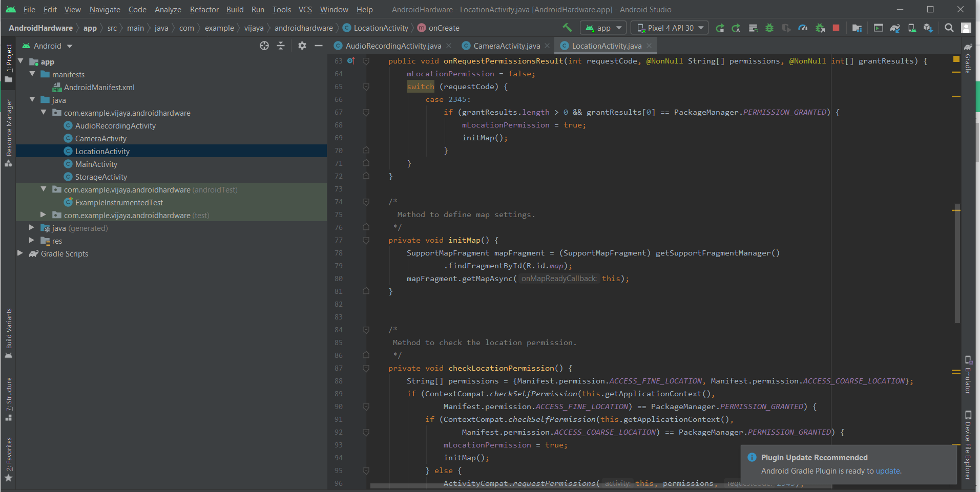Open the app run configuration dropdown
Viewport: 980px width, 492px height.
click(603, 28)
